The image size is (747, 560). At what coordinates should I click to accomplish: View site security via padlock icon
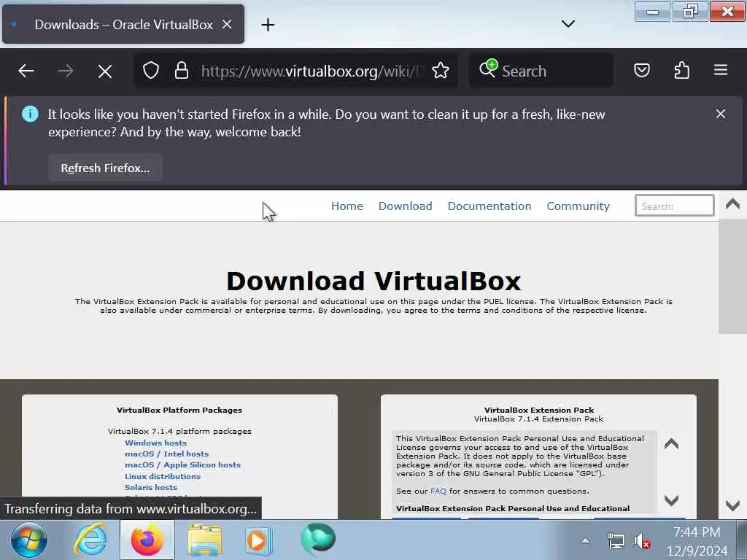pyautogui.click(x=182, y=71)
